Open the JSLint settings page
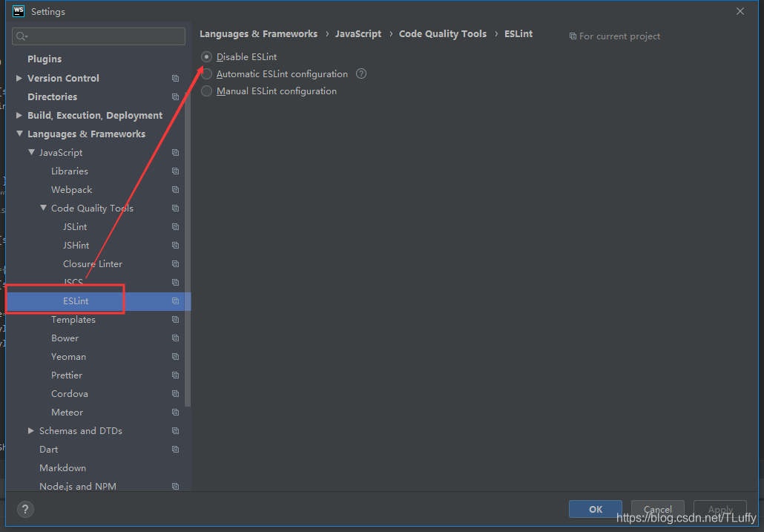 (x=75, y=226)
